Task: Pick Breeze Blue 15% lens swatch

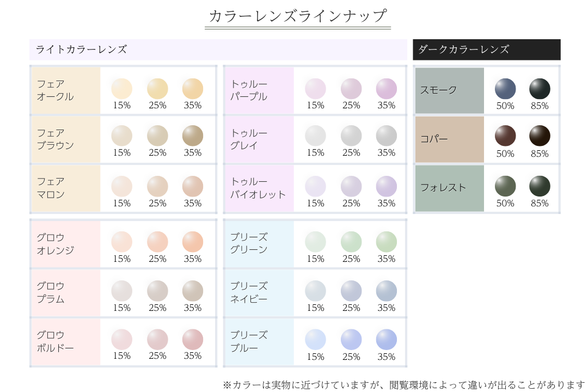Action: (x=315, y=339)
